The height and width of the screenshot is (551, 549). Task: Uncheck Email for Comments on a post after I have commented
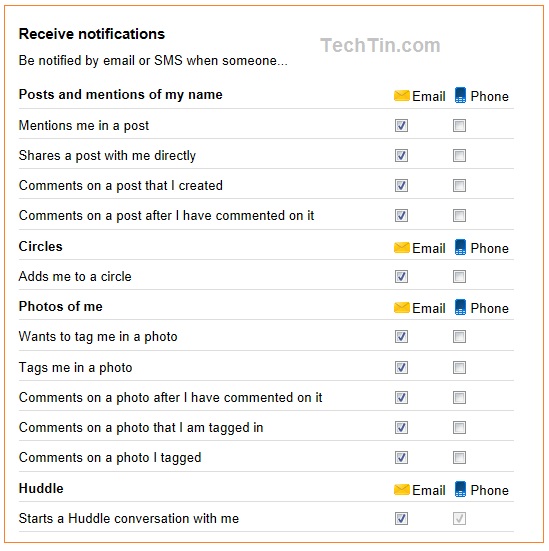point(401,215)
